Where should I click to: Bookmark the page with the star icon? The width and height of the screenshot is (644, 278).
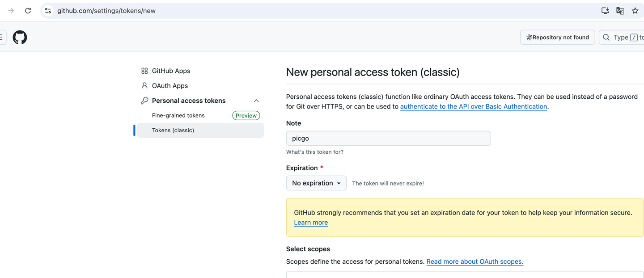pos(635,10)
